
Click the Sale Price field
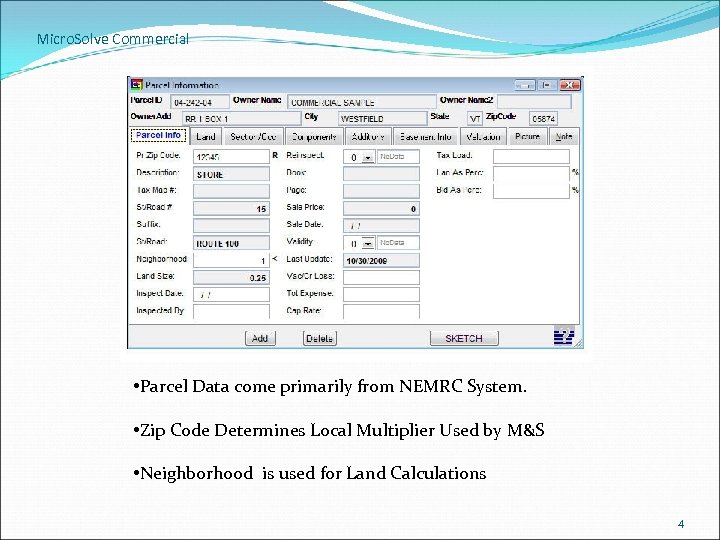coord(381,208)
